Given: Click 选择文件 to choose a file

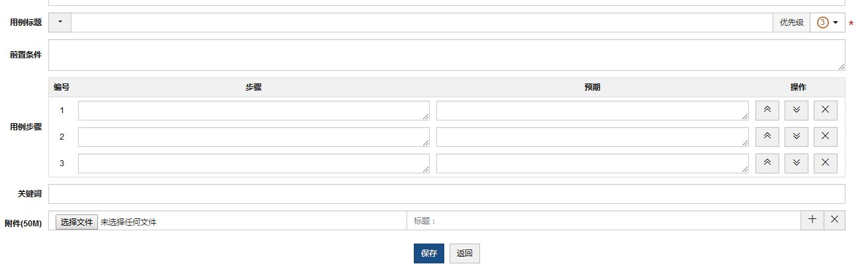Looking at the screenshot, I should pyautogui.click(x=77, y=222).
